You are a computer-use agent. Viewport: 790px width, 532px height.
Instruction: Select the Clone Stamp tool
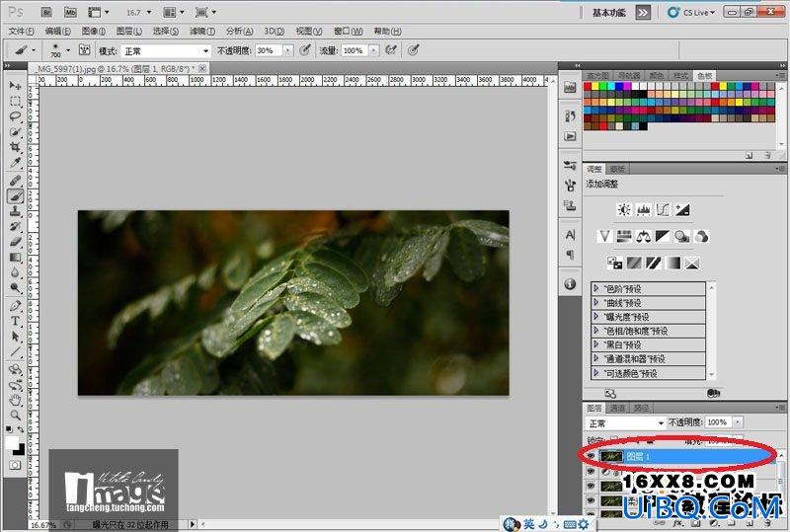coord(15,211)
